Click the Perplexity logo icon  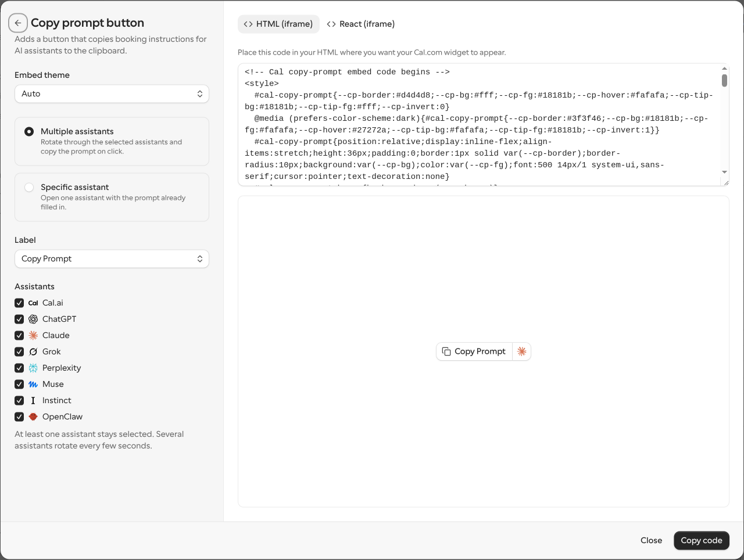tap(33, 368)
